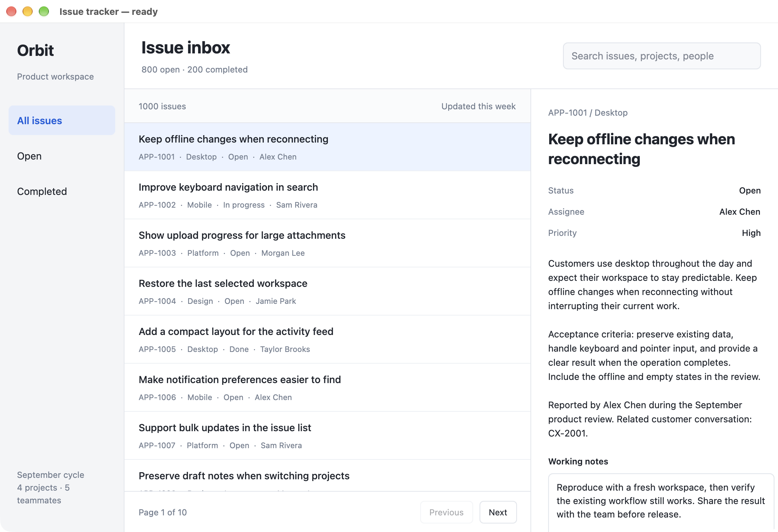Image resolution: width=778 pixels, height=532 pixels.
Task: Click the yellow minimize window button
Action: point(28,11)
